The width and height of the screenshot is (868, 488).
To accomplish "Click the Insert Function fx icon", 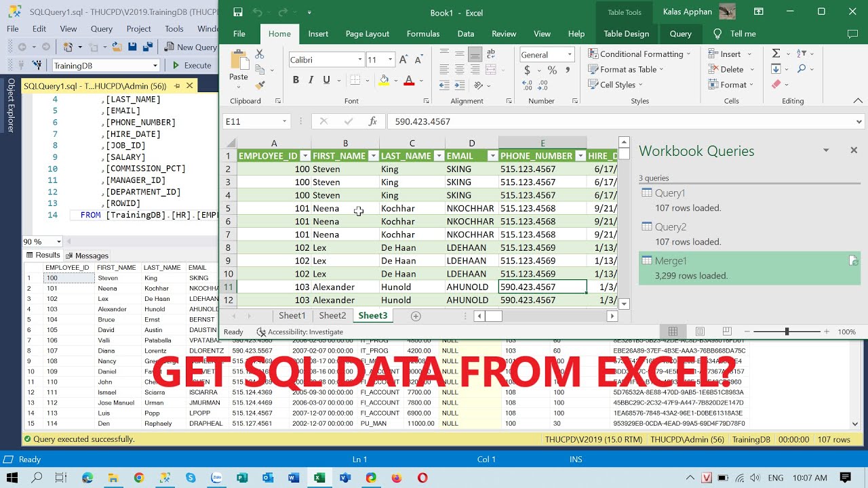I will tap(372, 121).
